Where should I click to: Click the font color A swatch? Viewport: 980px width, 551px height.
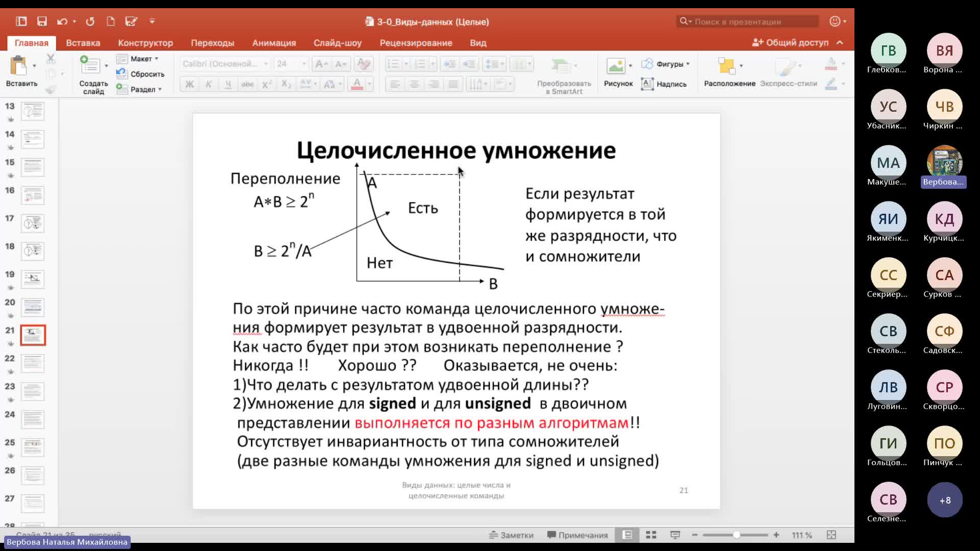coord(357,84)
